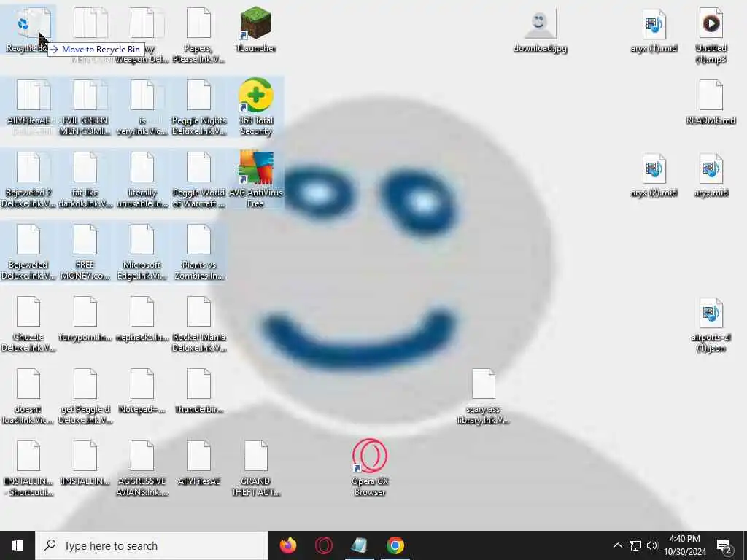747x560 pixels.
Task: Select the Papers, Please.lnk file icon
Action: click(x=198, y=35)
